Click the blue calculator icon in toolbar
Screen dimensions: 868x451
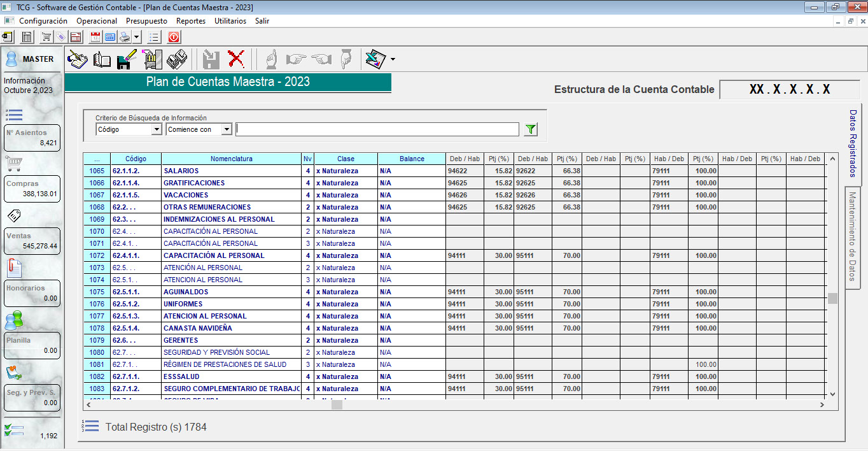coord(110,37)
